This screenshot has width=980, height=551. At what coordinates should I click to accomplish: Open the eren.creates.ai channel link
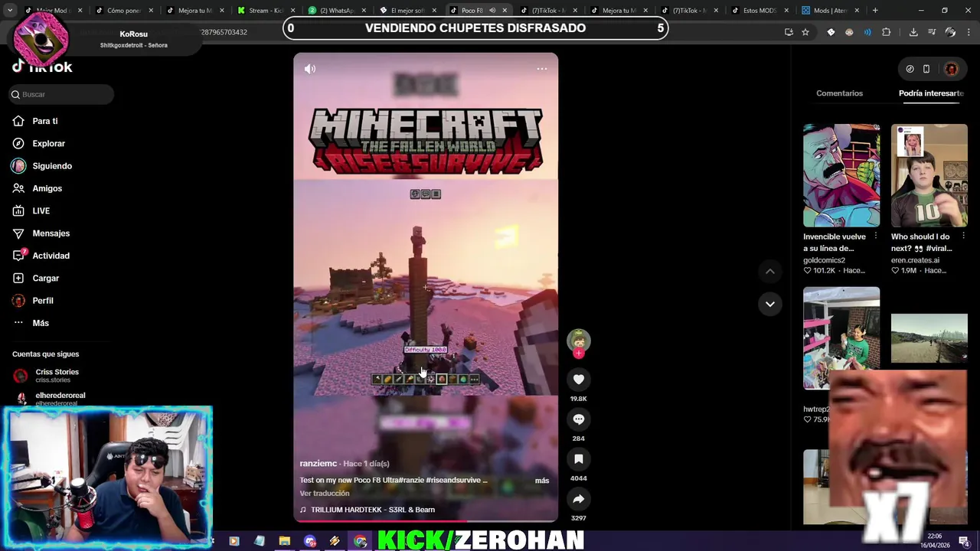(x=915, y=260)
